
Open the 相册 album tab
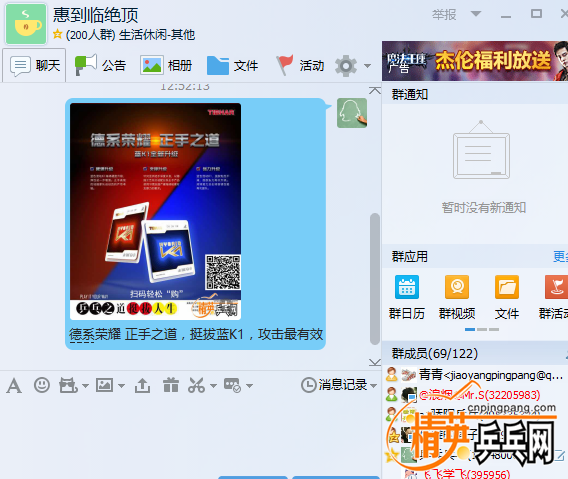point(166,66)
